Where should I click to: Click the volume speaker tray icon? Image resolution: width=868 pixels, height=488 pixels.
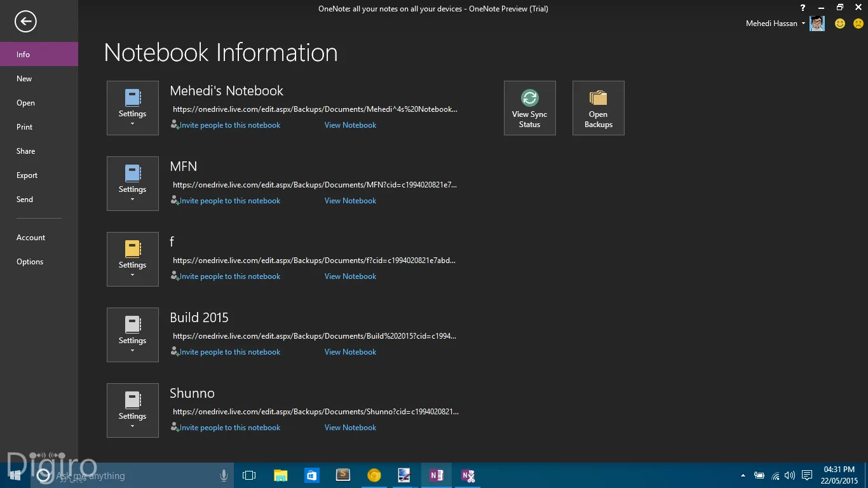point(790,475)
